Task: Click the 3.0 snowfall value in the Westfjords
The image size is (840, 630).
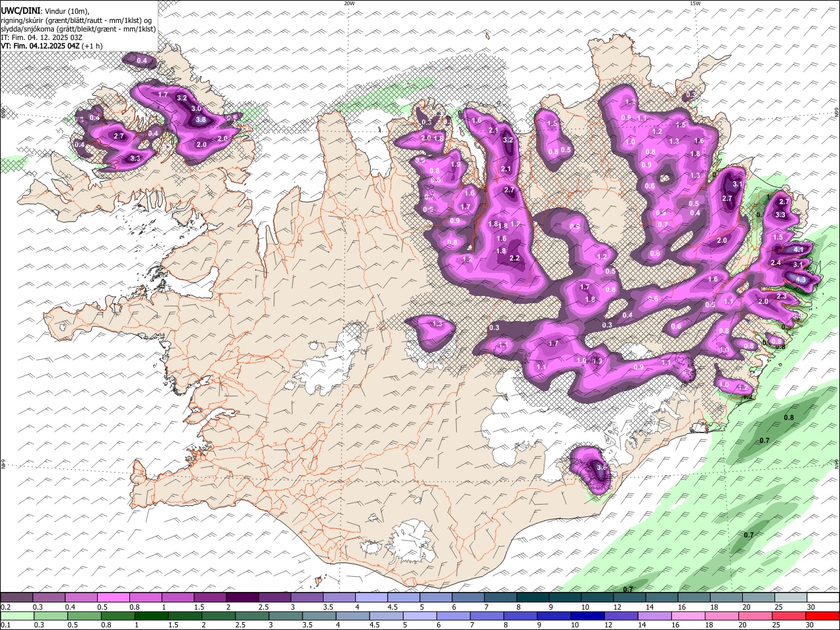Action: (196, 109)
